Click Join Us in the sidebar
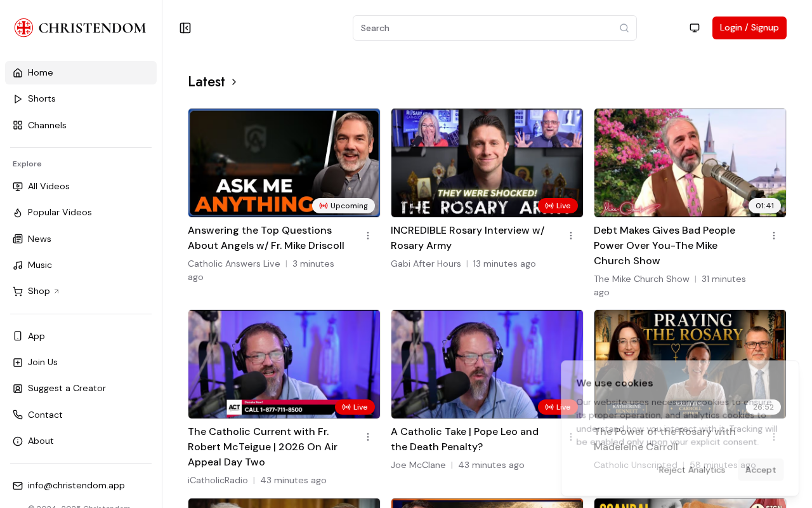 pyautogui.click(x=81, y=362)
